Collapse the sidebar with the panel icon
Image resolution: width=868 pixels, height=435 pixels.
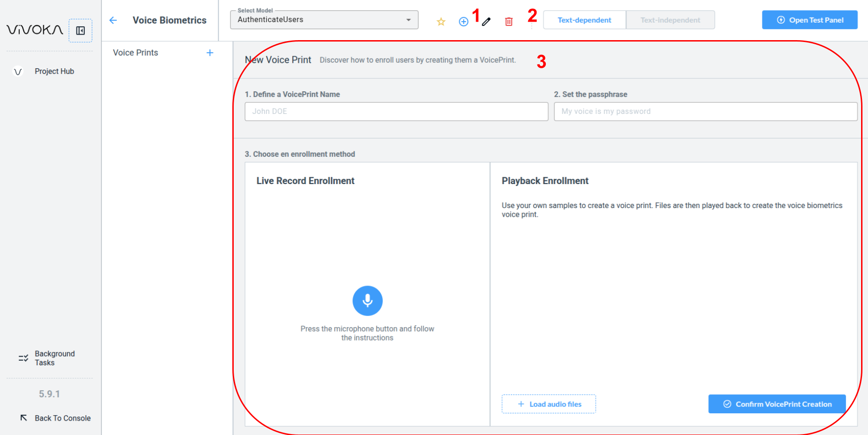click(x=80, y=30)
